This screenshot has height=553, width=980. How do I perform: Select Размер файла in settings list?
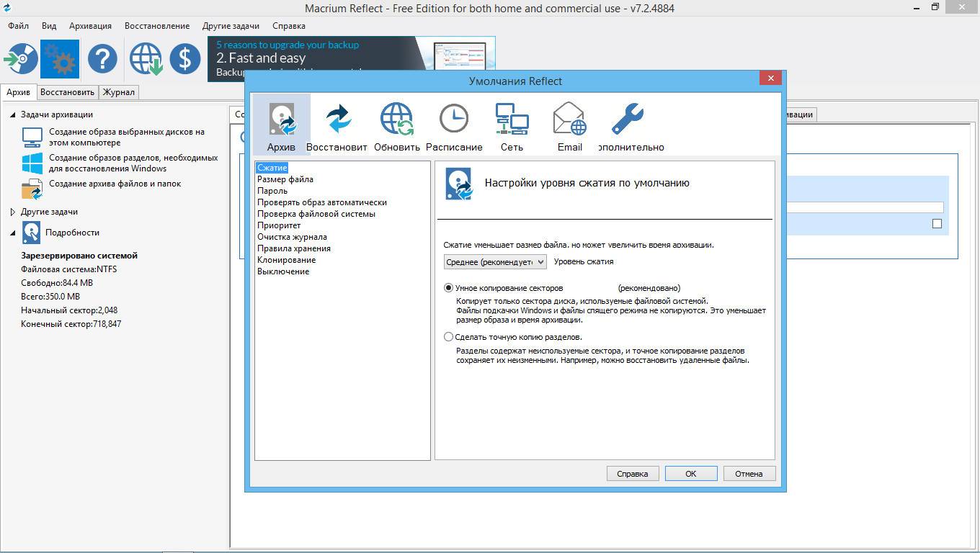(x=285, y=179)
